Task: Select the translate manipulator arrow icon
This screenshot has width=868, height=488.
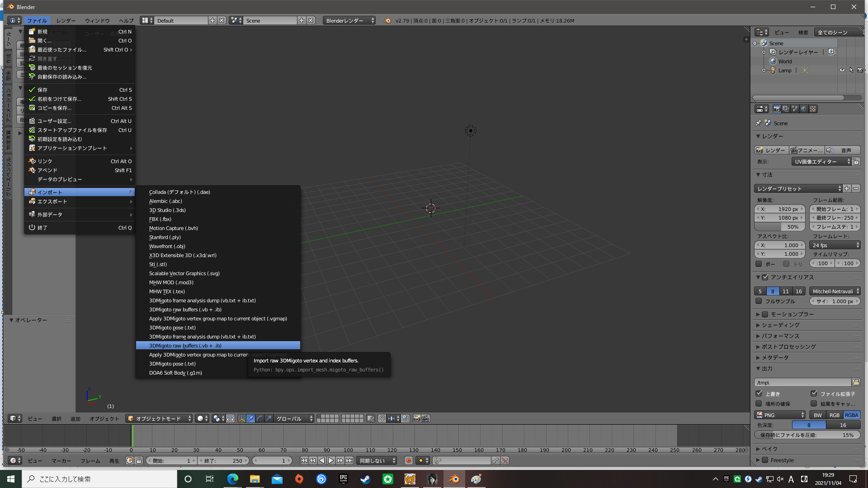Action: point(250,418)
